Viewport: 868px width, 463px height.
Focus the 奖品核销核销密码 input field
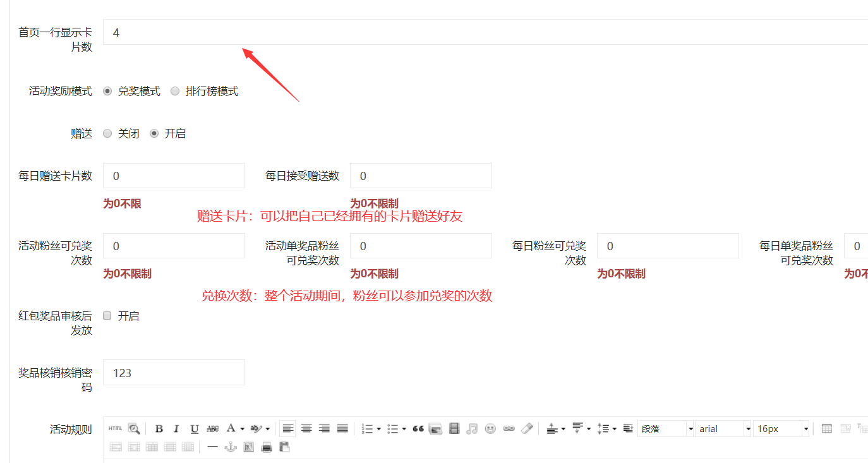pyautogui.click(x=174, y=373)
